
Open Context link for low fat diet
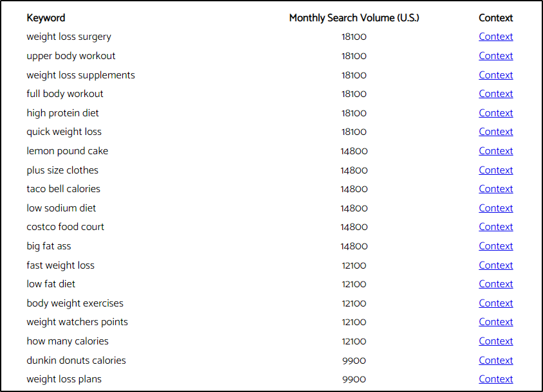[495, 284]
